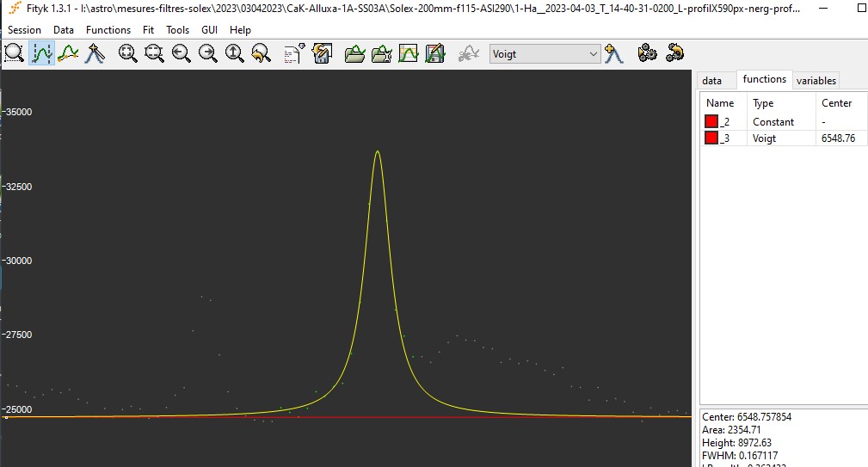Extend zoom upward icon

[234, 53]
